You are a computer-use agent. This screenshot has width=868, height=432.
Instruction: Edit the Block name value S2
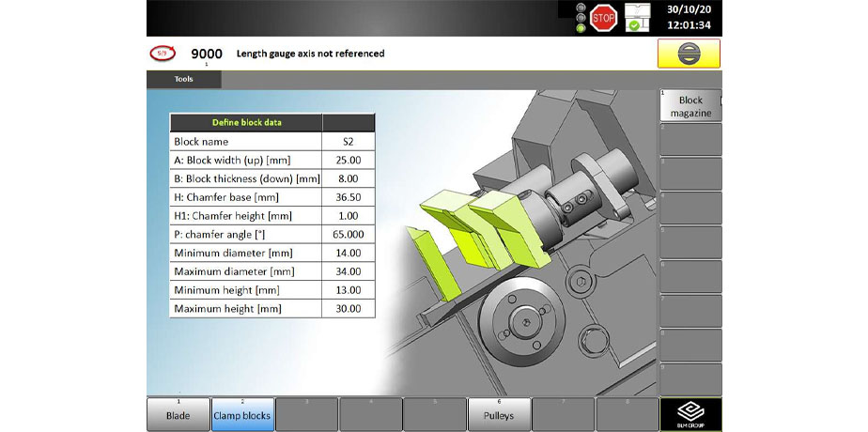(348, 141)
